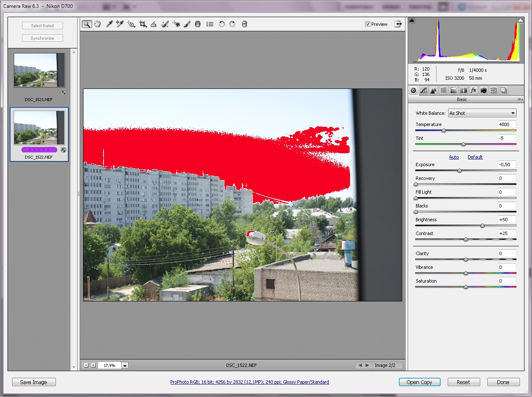The height and width of the screenshot is (397, 532).
Task: Open the HSL / Grayscale tab
Action: click(x=444, y=90)
